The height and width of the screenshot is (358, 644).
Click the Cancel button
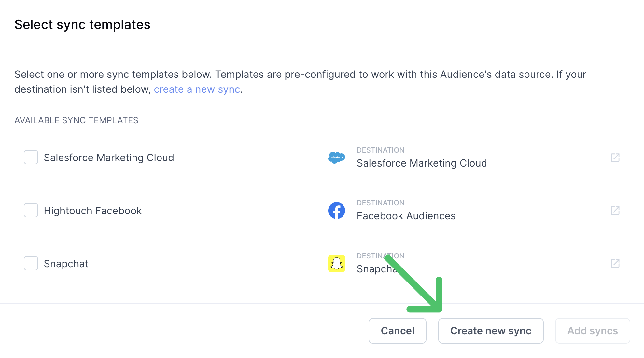[x=398, y=331]
